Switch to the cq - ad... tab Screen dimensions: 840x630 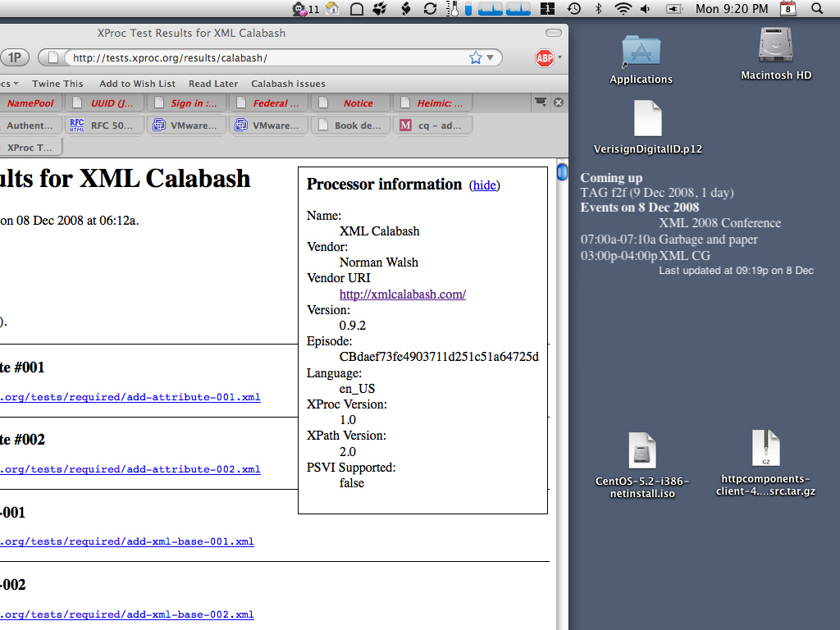pos(432,126)
